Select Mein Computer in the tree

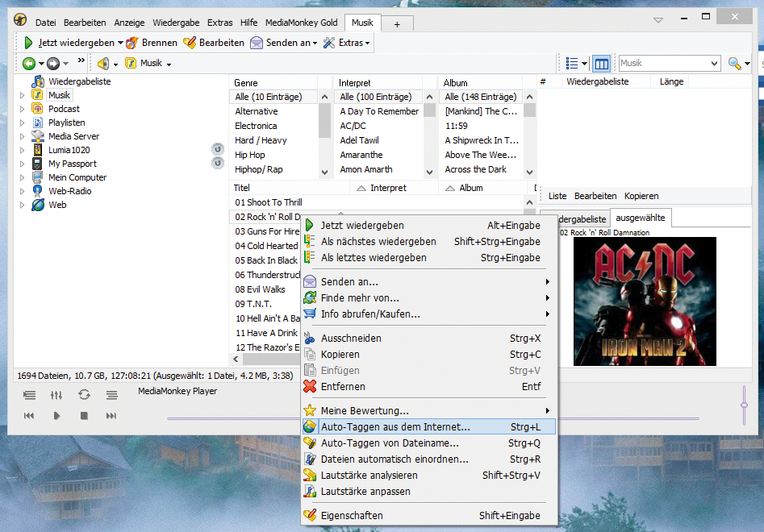(x=77, y=177)
